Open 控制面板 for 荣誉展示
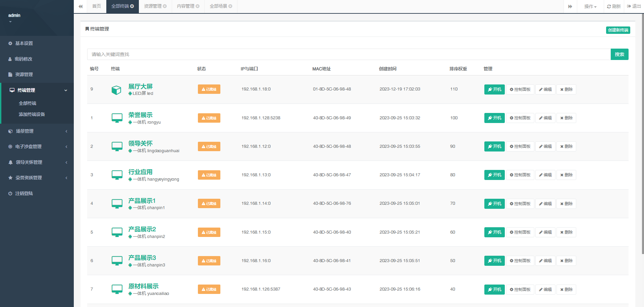This screenshot has height=307, width=644. click(x=520, y=118)
